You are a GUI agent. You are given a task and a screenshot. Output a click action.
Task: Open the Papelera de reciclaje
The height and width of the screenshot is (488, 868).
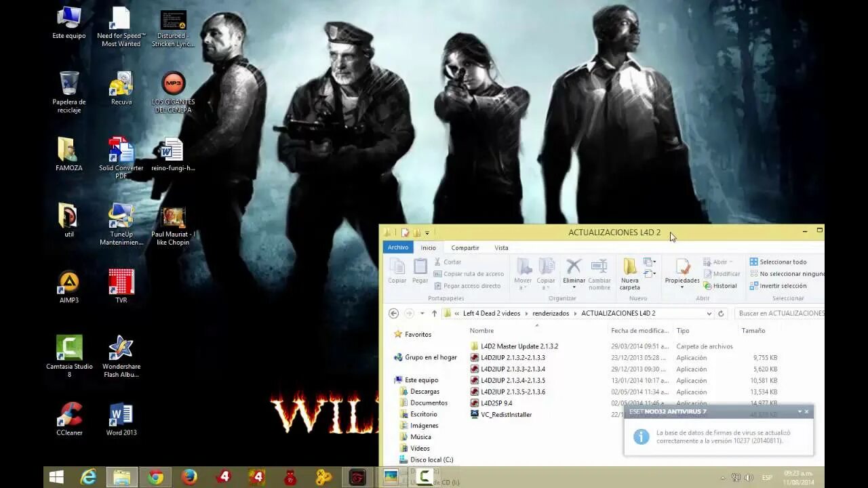(68, 92)
